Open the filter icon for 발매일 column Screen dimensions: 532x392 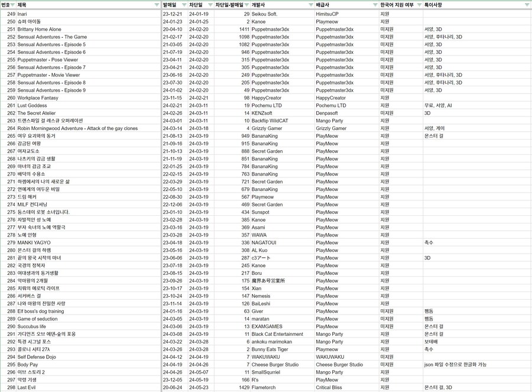tap(184, 5)
